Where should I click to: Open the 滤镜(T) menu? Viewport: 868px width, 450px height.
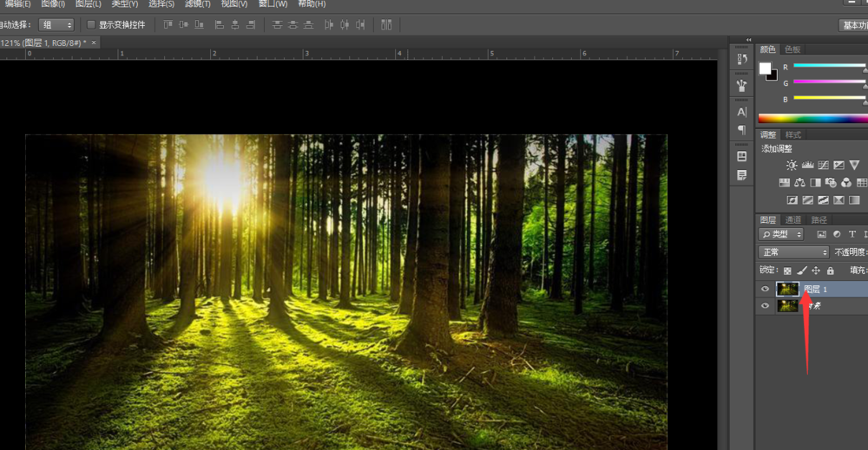[197, 4]
